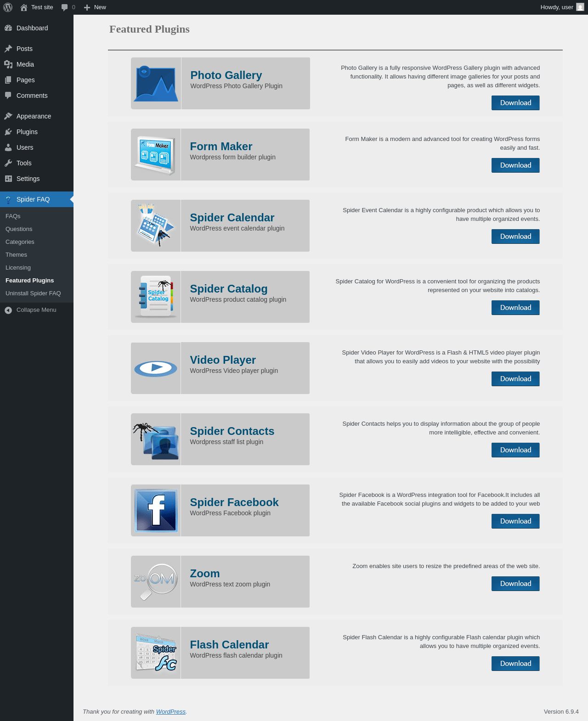
Task: Click the Users person icon
Action: [x=8, y=147]
